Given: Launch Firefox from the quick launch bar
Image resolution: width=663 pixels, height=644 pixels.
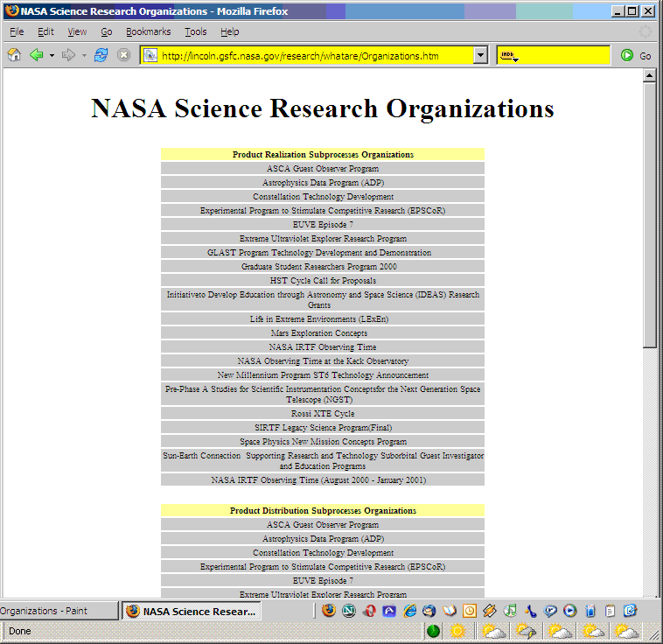Looking at the screenshot, I should [x=329, y=611].
